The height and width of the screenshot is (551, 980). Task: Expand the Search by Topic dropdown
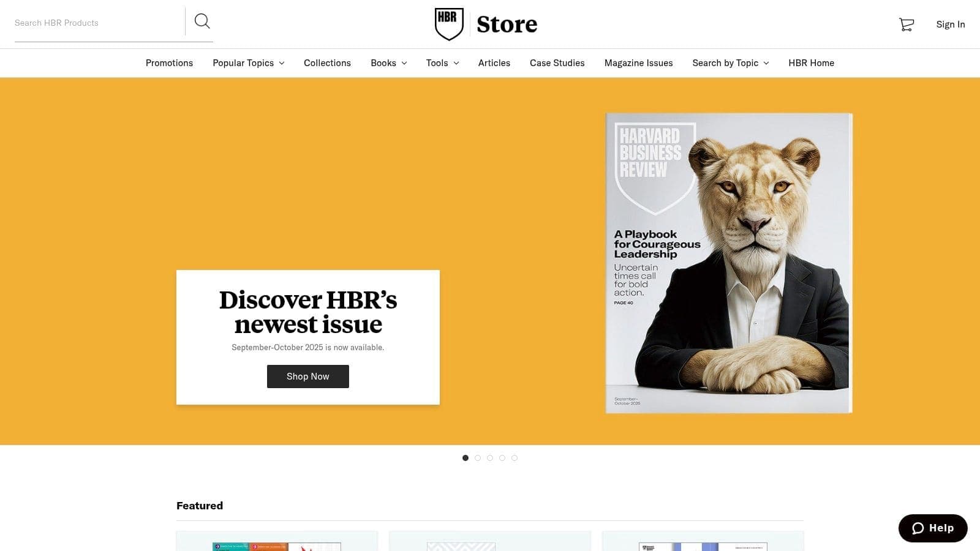[x=730, y=62]
